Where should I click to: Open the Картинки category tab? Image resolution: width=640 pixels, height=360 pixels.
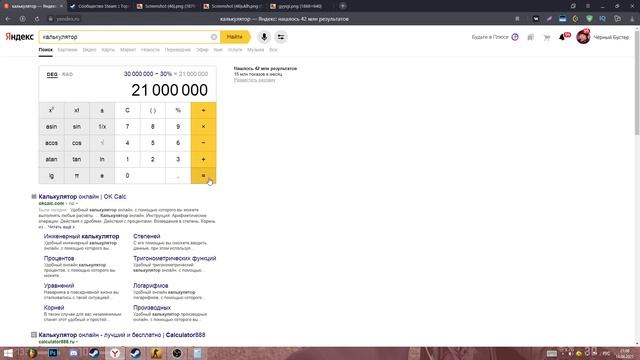point(67,50)
